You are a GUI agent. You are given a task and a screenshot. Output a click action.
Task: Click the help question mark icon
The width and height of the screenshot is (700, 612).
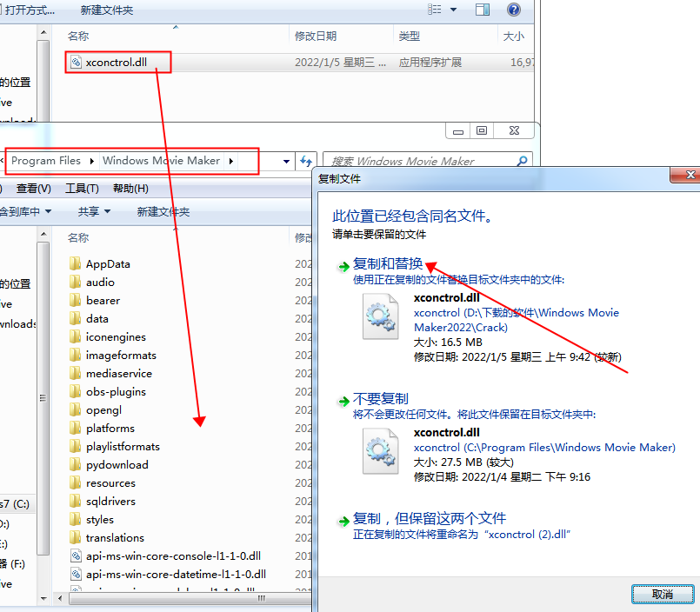pos(514,10)
